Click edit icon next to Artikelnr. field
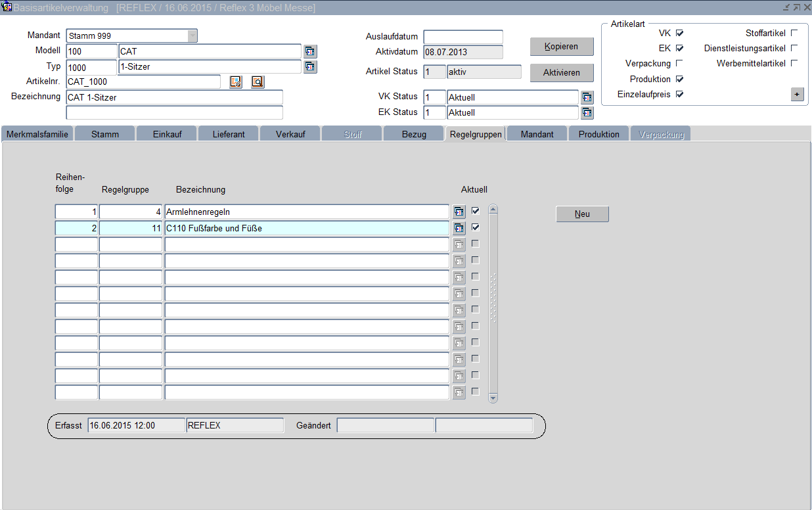The height and width of the screenshot is (510, 812). (x=236, y=81)
